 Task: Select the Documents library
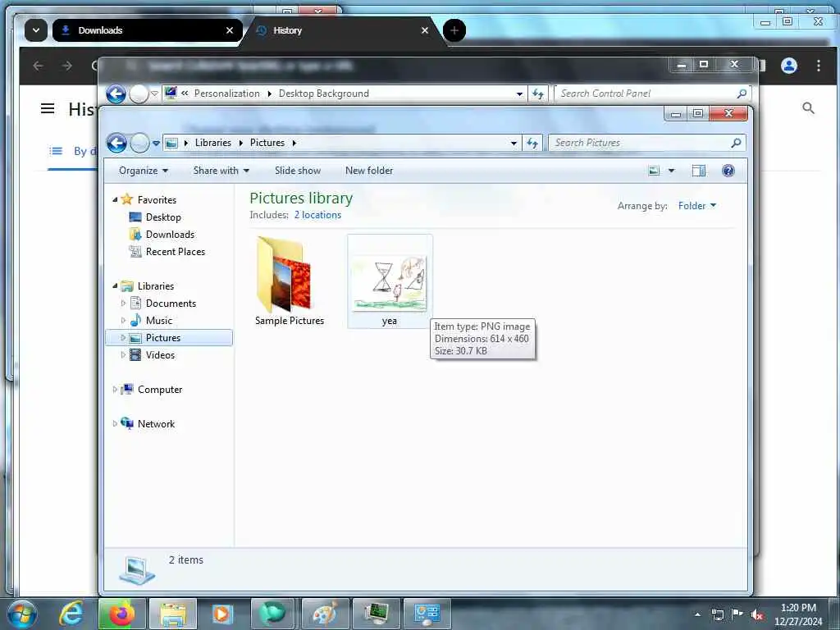(171, 304)
